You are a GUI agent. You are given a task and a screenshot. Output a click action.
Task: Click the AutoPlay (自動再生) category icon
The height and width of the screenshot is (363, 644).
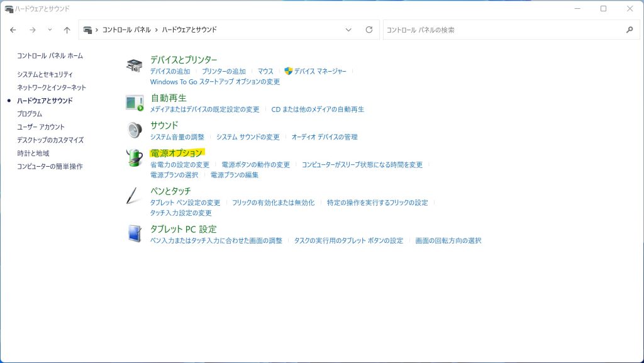[135, 103]
